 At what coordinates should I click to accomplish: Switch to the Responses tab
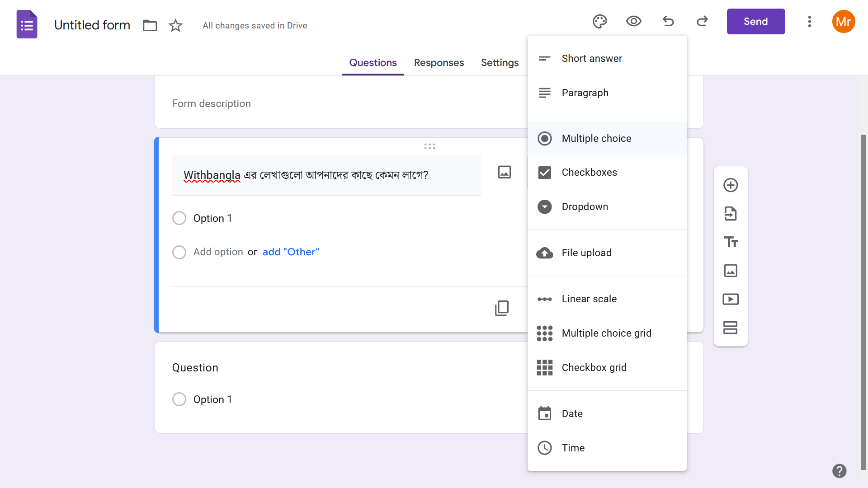(439, 63)
